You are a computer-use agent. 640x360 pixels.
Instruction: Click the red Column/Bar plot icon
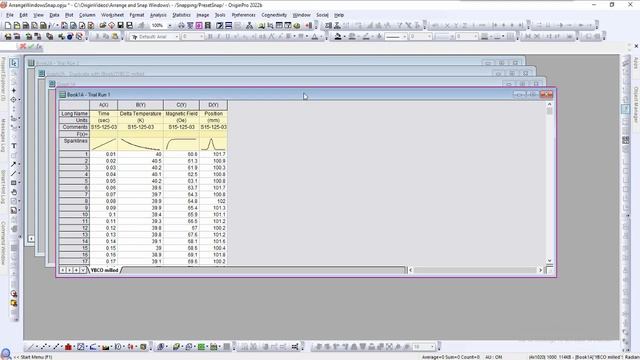click(x=68, y=347)
